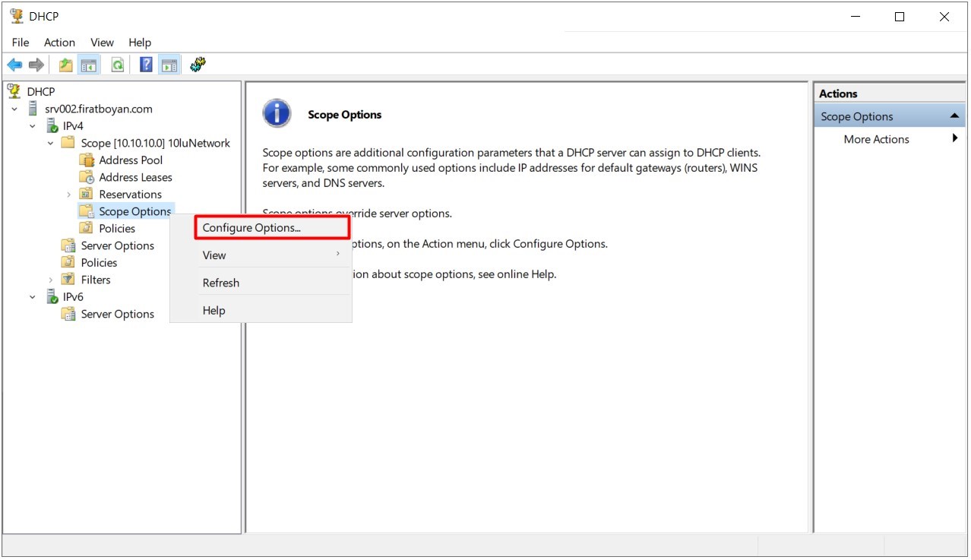
Task: Expand the Reservations node
Action: (69, 195)
